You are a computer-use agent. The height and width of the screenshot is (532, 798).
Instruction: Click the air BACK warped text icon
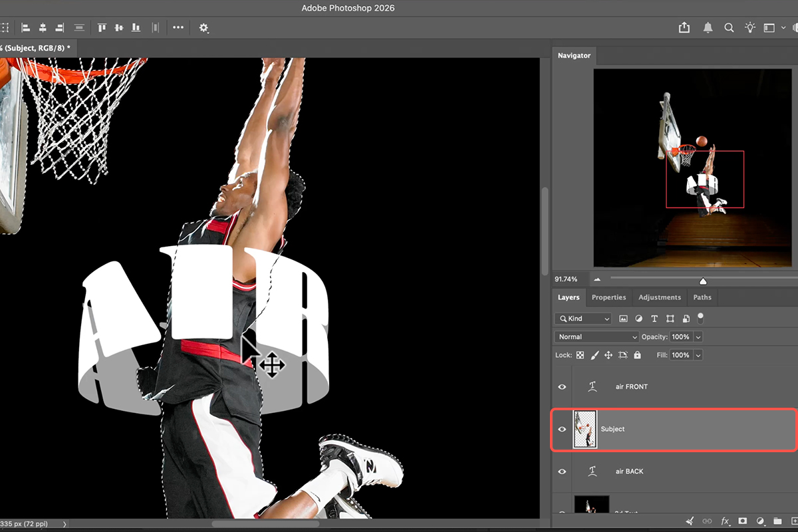pos(593,471)
